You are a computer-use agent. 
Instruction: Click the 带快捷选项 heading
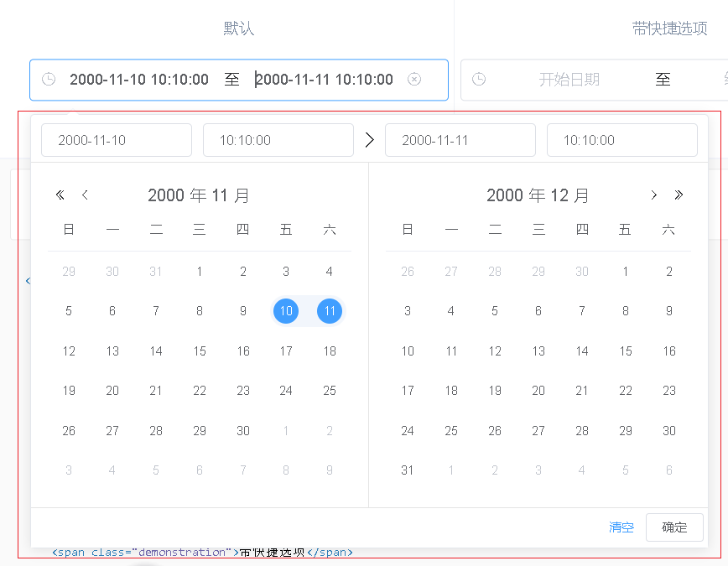coord(670,28)
